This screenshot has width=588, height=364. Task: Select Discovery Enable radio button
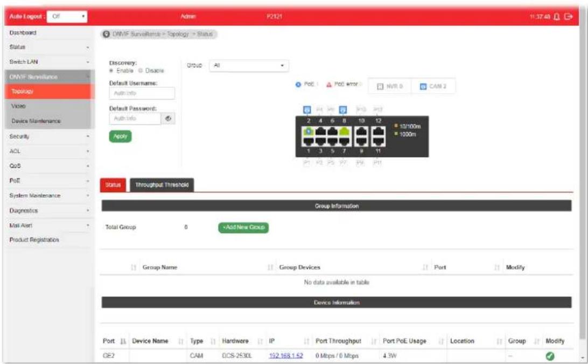pyautogui.click(x=111, y=71)
